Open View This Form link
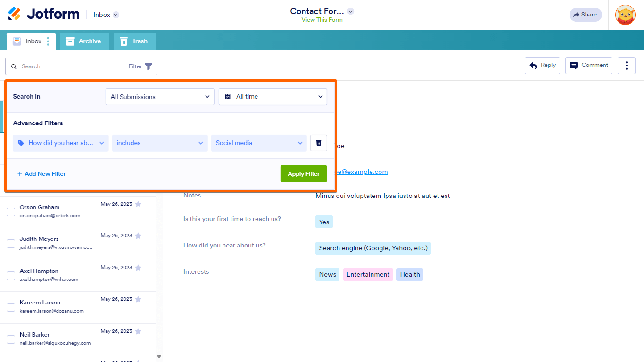The height and width of the screenshot is (362, 644). tap(322, 20)
